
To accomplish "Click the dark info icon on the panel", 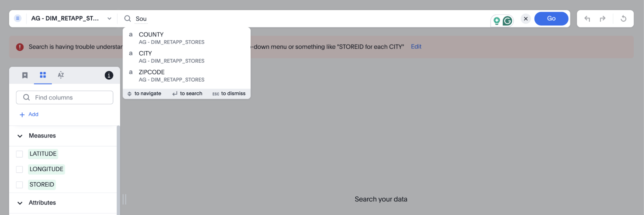I will [109, 75].
